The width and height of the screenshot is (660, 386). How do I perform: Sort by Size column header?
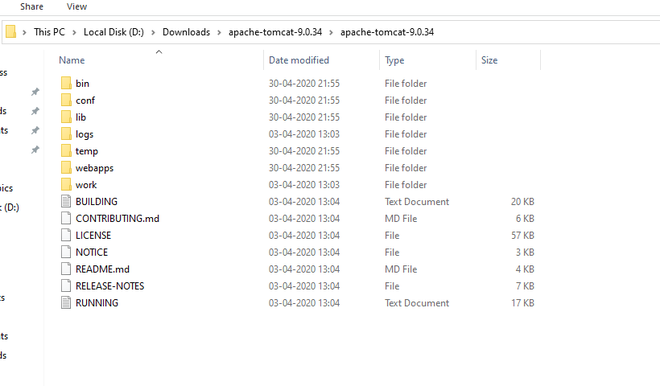pyautogui.click(x=490, y=60)
